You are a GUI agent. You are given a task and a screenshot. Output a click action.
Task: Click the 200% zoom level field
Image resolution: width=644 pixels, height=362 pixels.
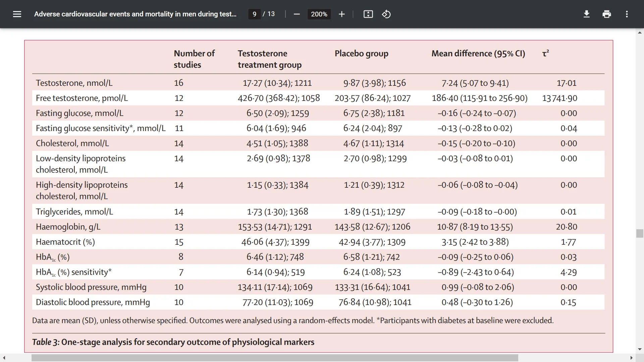(319, 14)
